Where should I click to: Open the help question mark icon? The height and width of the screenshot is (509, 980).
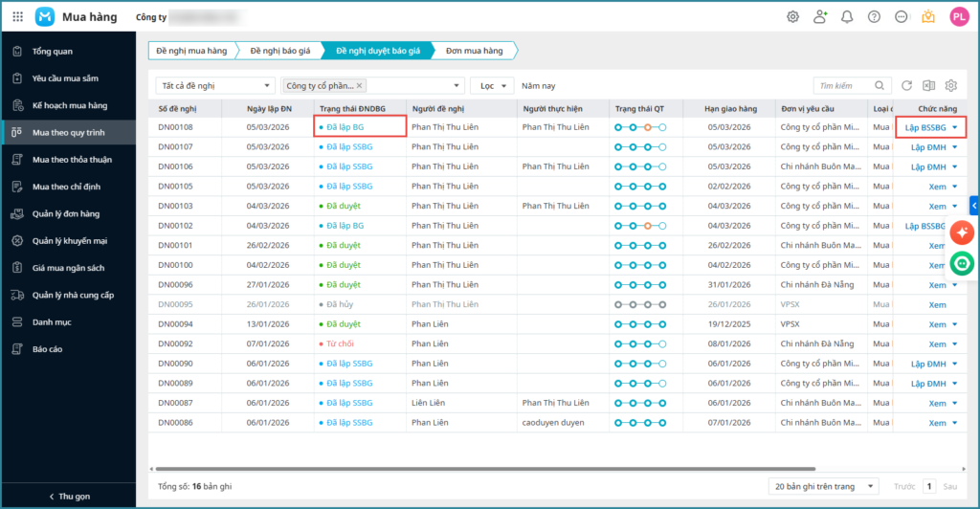pyautogui.click(x=874, y=16)
